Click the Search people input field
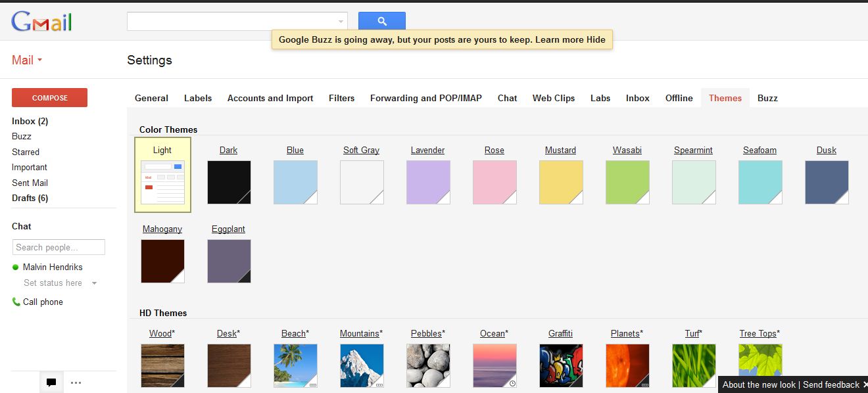Viewport: 868px width, 393px height. coord(59,247)
